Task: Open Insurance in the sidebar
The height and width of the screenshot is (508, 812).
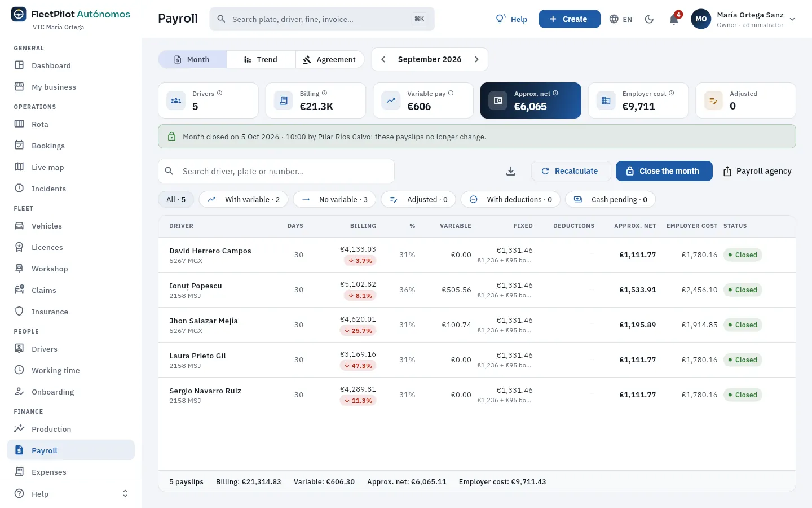Action: (x=71, y=312)
